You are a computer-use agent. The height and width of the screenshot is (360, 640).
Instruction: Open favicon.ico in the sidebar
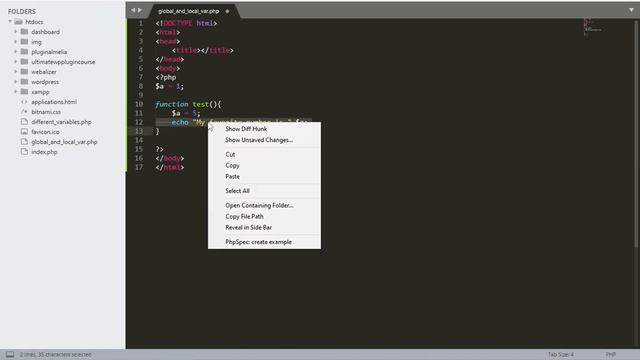(45, 131)
